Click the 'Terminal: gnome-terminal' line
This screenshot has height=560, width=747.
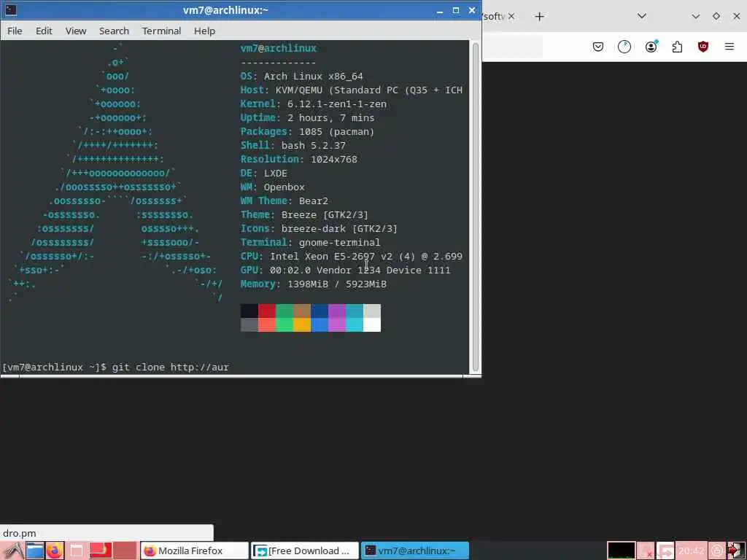pos(310,242)
